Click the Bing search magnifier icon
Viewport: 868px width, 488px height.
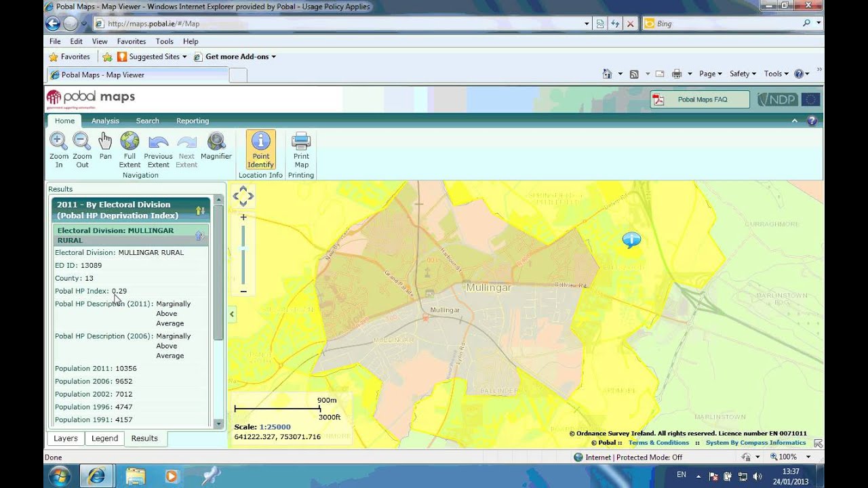coord(806,23)
